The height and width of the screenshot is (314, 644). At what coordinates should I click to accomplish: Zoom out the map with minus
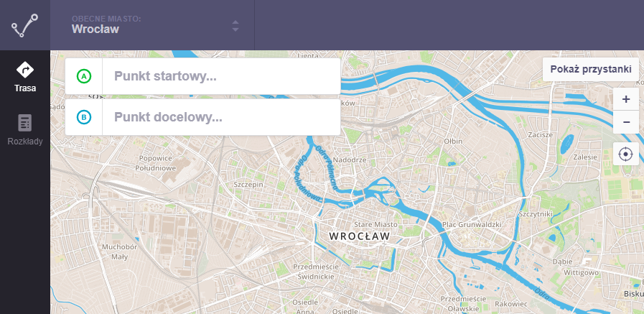coord(626,122)
